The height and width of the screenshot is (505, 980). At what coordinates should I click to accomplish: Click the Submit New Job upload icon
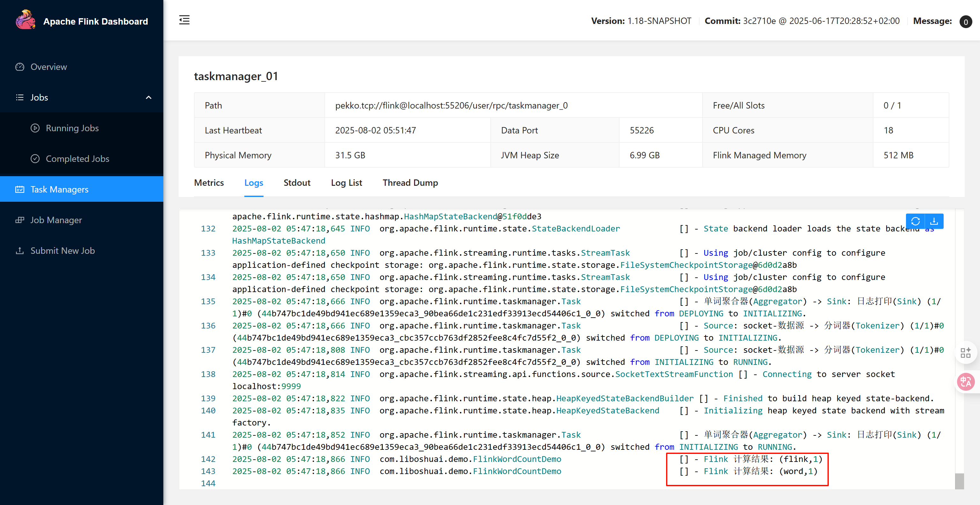[20, 251]
